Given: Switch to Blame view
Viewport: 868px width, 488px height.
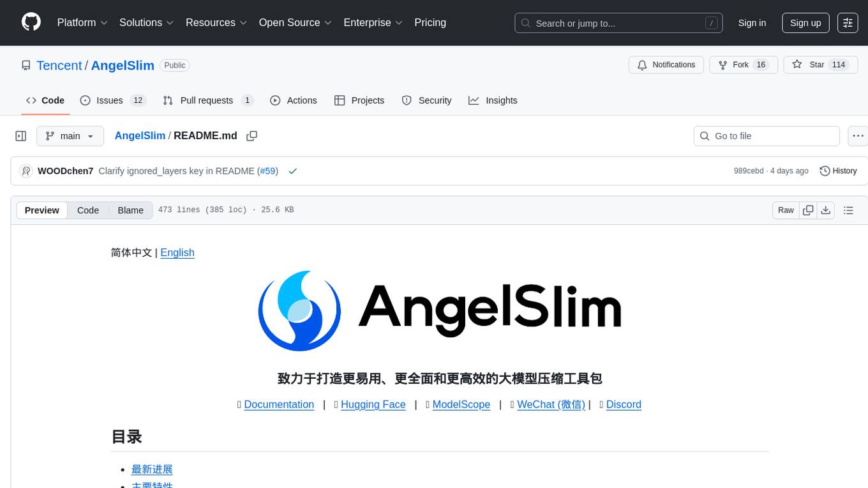Looking at the screenshot, I should pyautogui.click(x=130, y=210).
